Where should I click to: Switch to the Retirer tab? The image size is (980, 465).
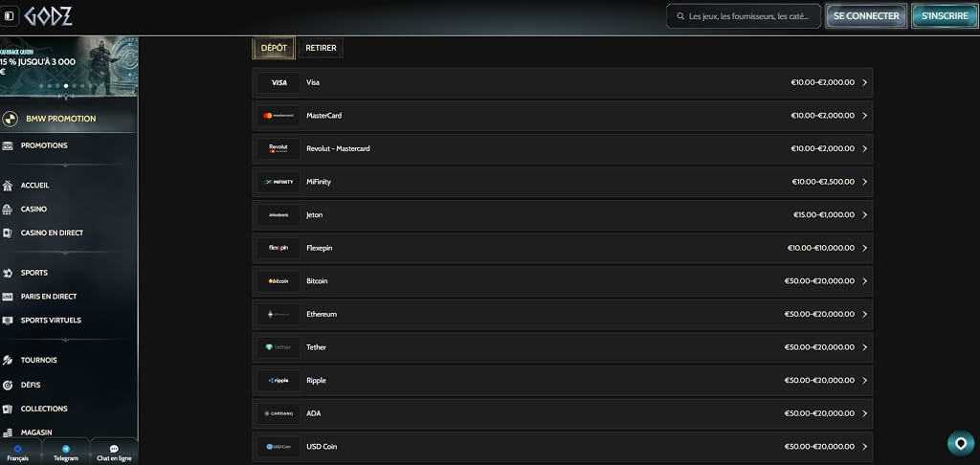[x=321, y=48]
